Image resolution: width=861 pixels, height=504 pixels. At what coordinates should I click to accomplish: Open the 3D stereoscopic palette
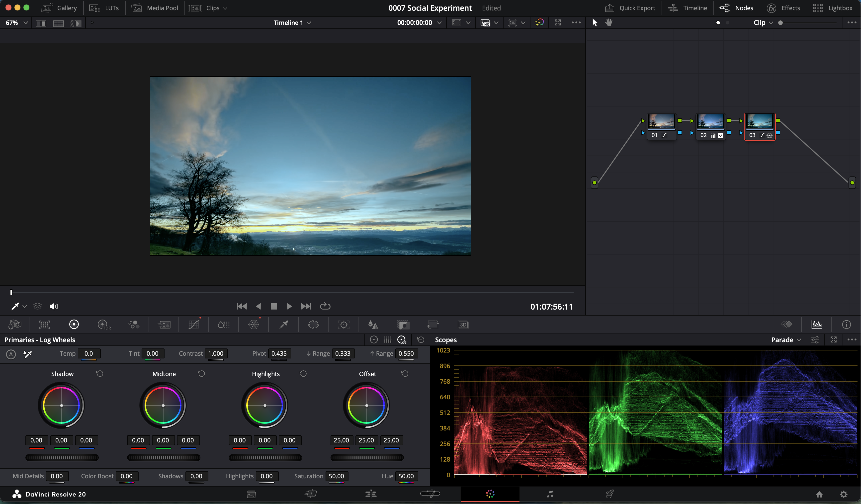(463, 324)
